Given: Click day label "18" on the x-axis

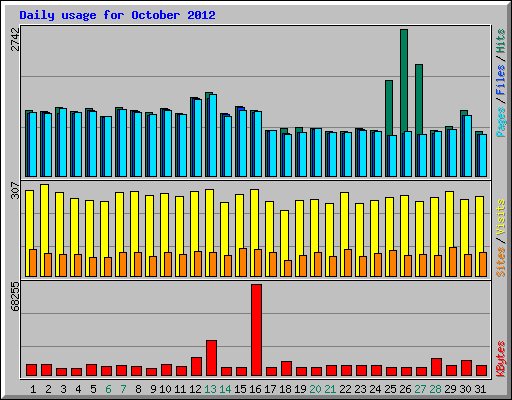Looking at the screenshot, I should pos(285,389).
